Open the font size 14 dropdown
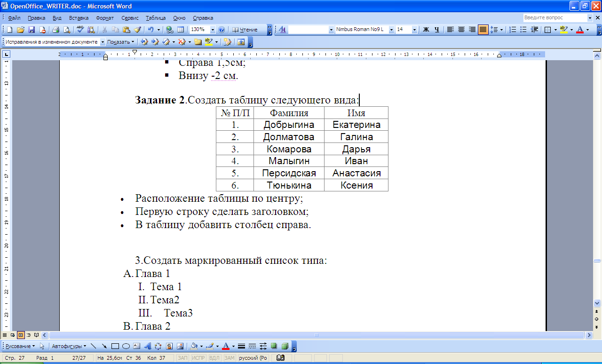602x364 pixels. pos(414,30)
